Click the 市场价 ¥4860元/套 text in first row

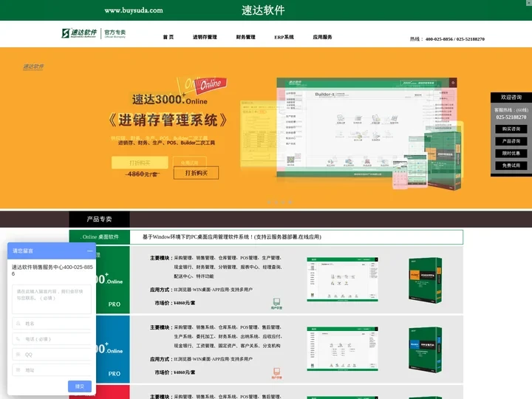point(174,303)
